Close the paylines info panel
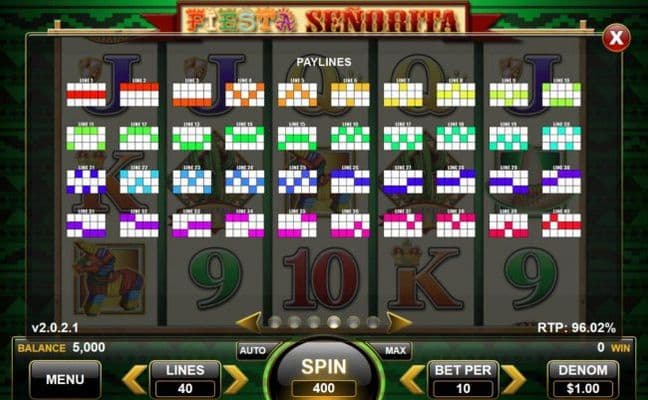Screen dimensions: 648x400 point(616,38)
